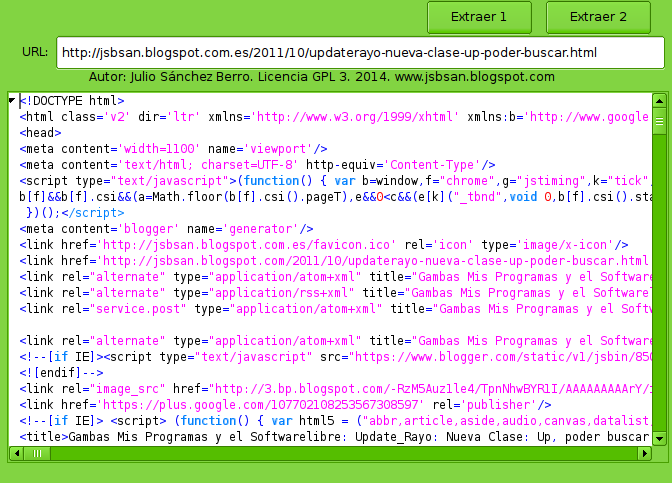The width and height of the screenshot is (672, 483).
Task: Click the '<title>Gambas Mis Programas' line
Action: pyautogui.click(x=336, y=437)
